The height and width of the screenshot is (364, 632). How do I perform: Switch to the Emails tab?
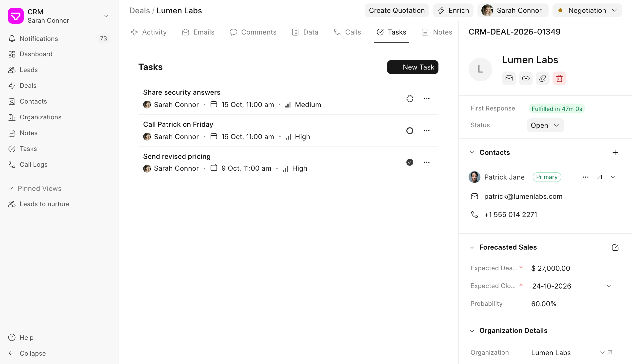tap(198, 32)
